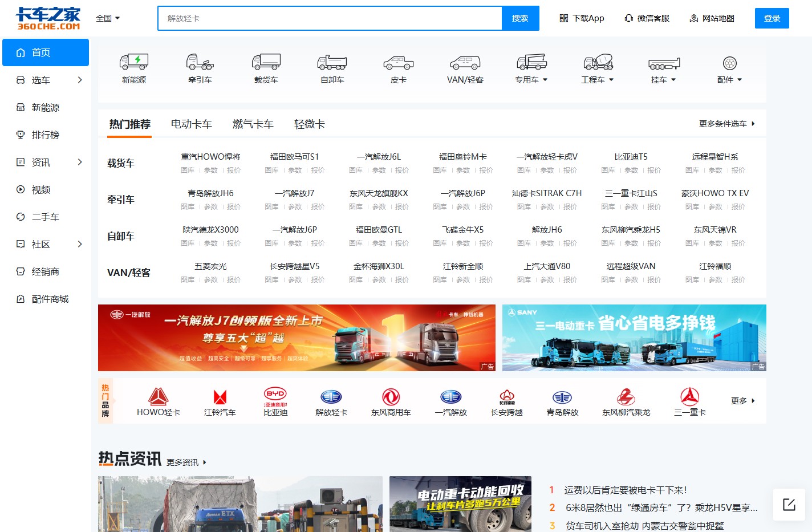This screenshot has width=812, height=532.
Task: Open the 三一电动重卡 SANY banner ad
Action: click(634, 338)
